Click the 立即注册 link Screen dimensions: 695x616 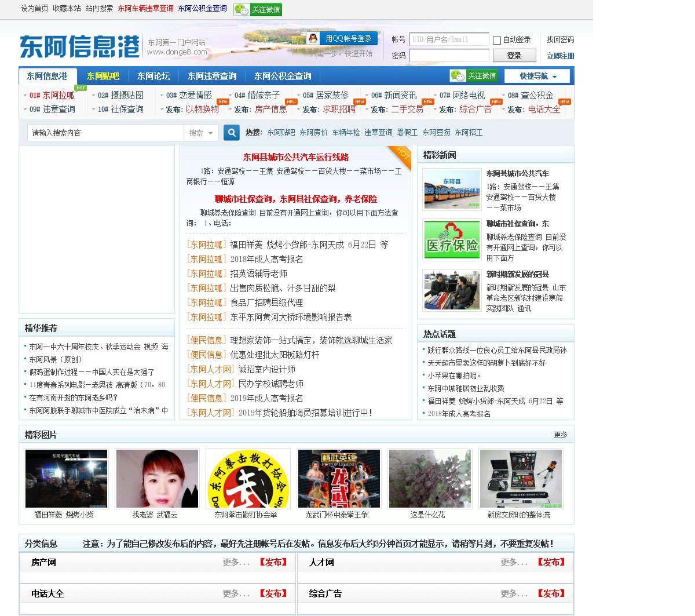560,56
